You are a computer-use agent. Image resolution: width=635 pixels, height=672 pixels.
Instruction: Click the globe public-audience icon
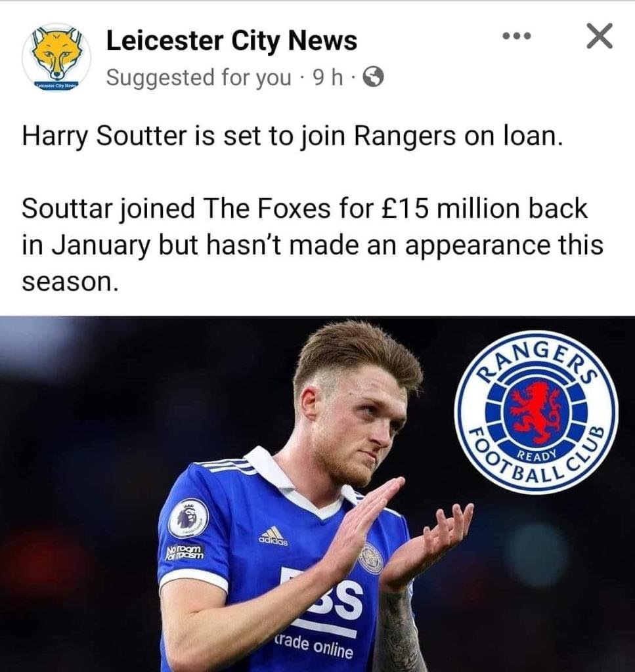pos(373,77)
